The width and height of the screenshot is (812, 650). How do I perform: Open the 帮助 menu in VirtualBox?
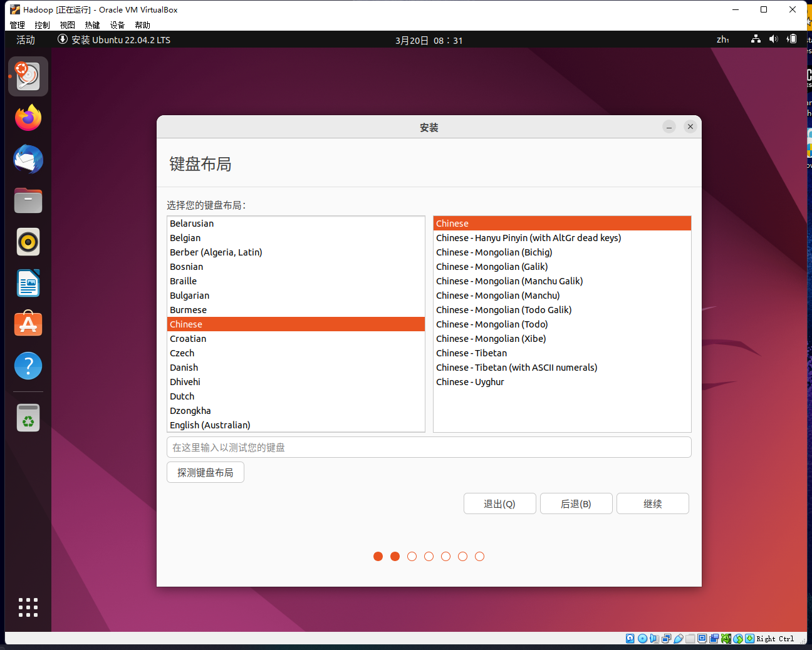pyautogui.click(x=143, y=25)
